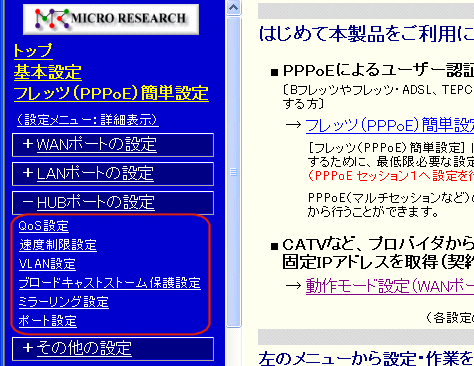Click scrollbar up arrow in menu frame
474x366 pixels.
coord(234,7)
